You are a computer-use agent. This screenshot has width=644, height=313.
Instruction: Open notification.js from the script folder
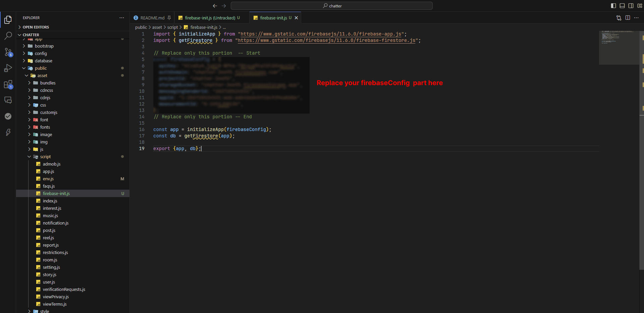click(x=56, y=223)
